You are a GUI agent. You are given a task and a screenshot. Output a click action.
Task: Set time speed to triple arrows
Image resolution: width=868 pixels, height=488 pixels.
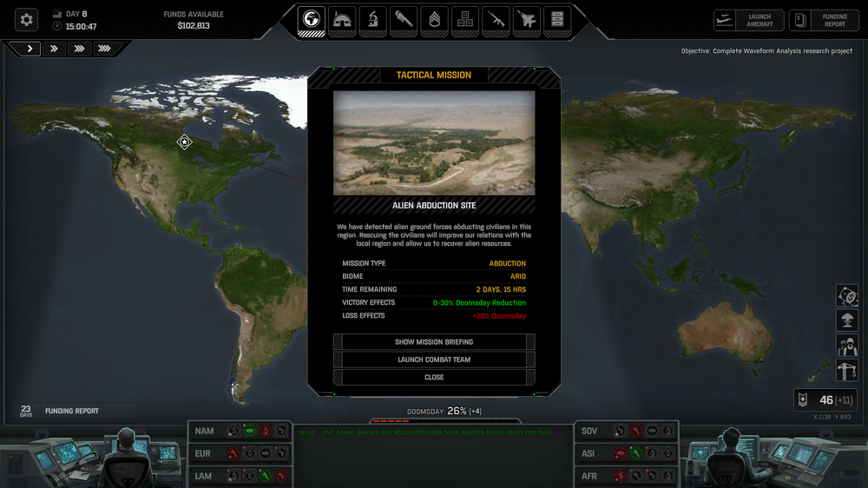tap(79, 49)
